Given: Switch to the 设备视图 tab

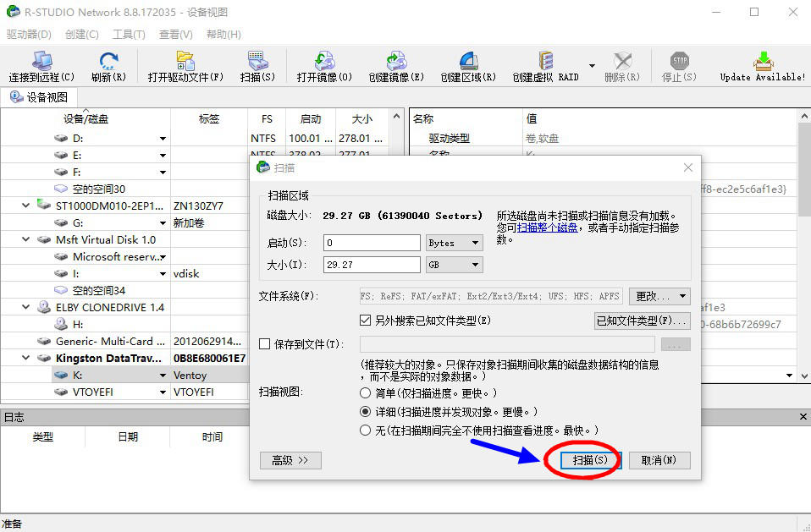Looking at the screenshot, I should click(40, 96).
